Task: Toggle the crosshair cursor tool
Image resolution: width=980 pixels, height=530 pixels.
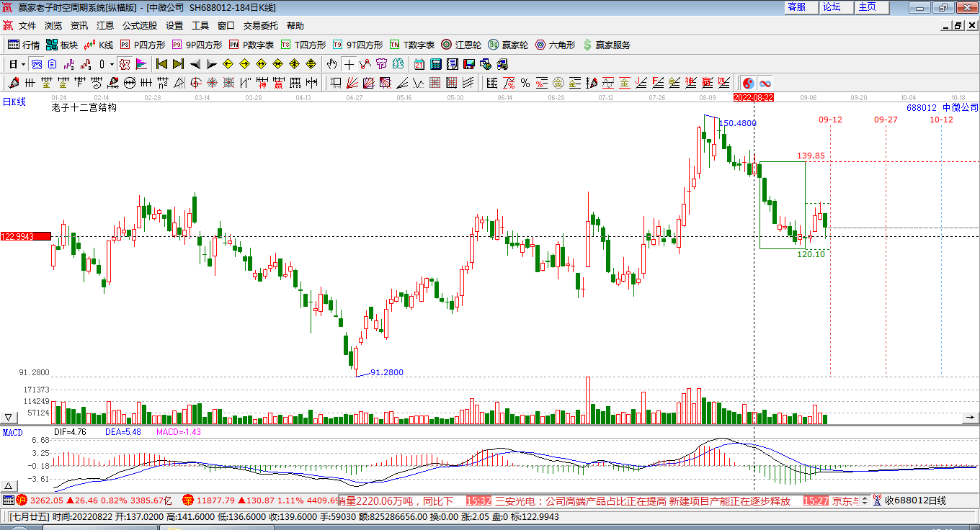Action: [349, 63]
